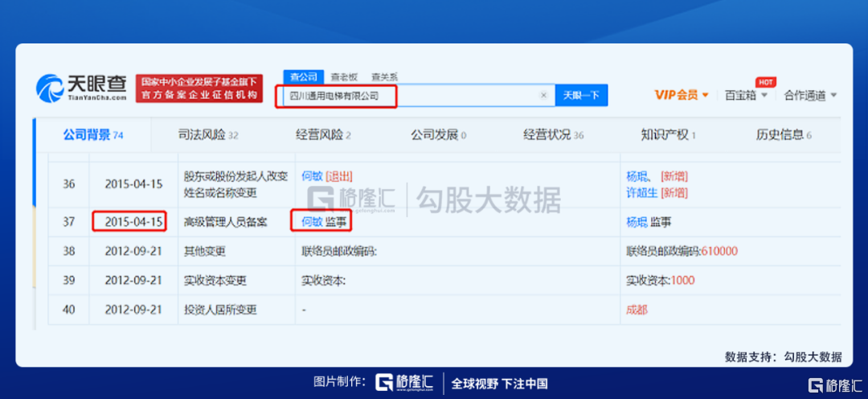Select the 联络员邮政编码:610000 value
The image size is (868, 399).
(x=682, y=251)
